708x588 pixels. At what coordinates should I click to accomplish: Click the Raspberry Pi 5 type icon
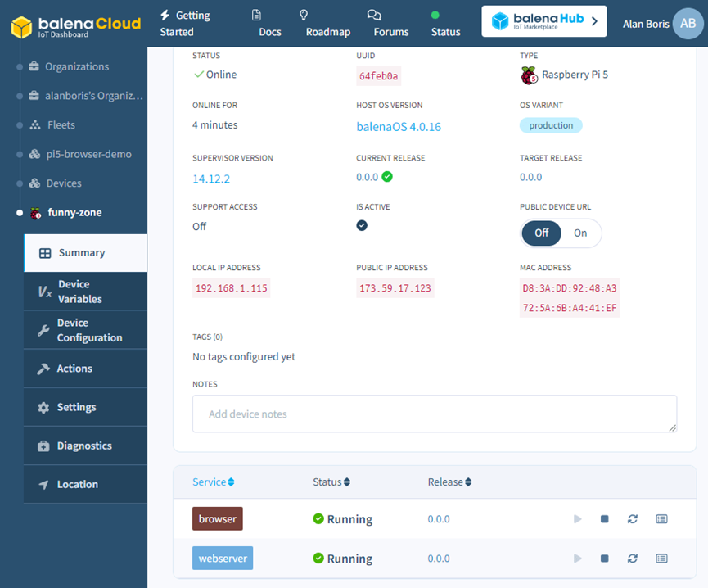click(530, 75)
